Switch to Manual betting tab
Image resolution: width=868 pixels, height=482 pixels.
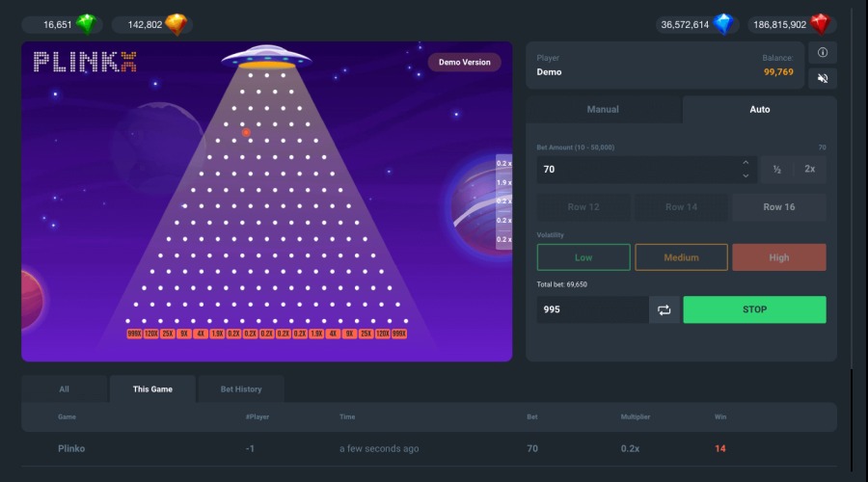[603, 109]
